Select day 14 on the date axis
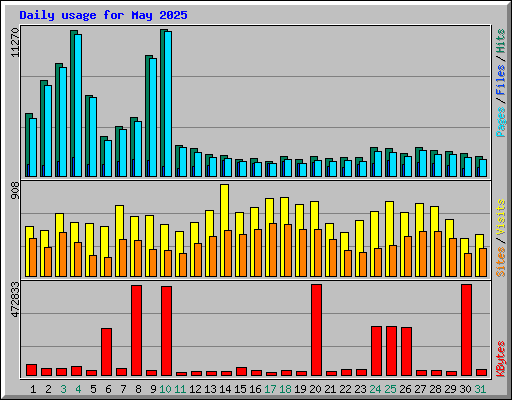 (x=226, y=389)
